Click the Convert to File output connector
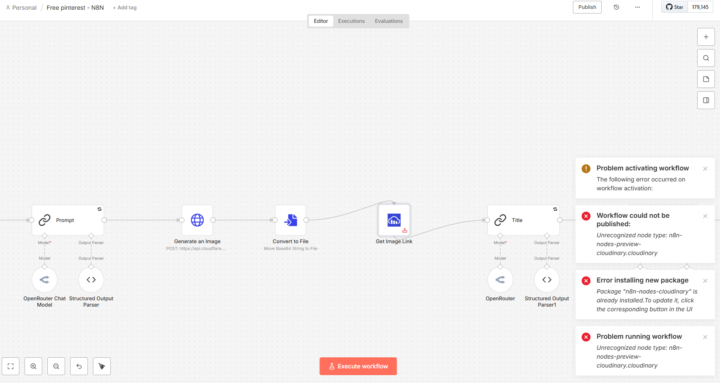 pyautogui.click(x=306, y=220)
